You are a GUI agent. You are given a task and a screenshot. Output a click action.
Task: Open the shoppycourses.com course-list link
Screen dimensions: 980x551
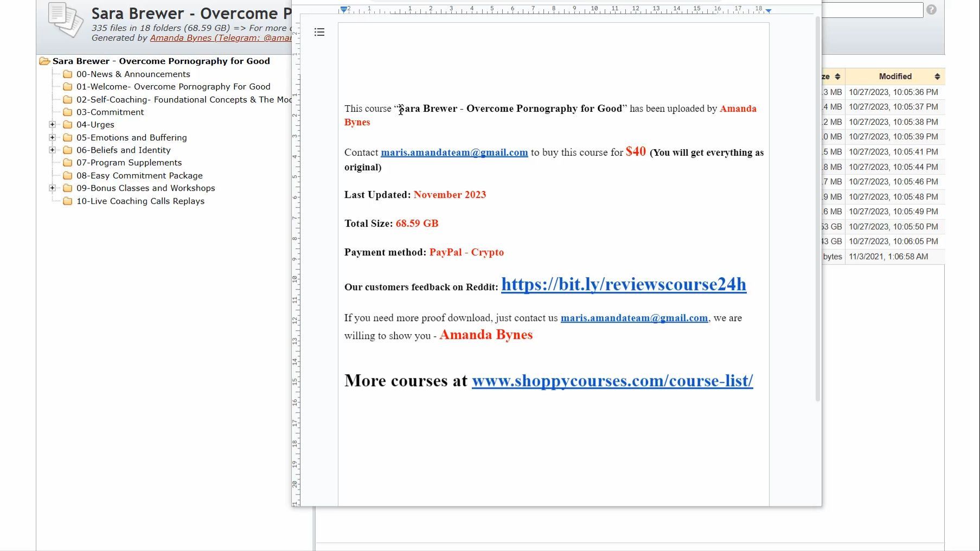(x=612, y=381)
